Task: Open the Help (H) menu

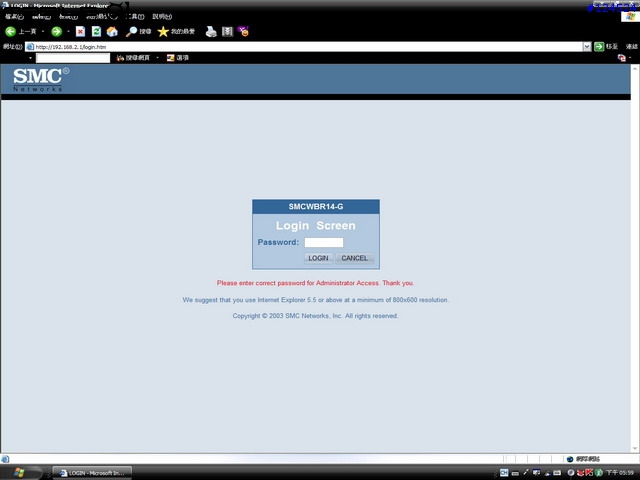Action: (162, 17)
